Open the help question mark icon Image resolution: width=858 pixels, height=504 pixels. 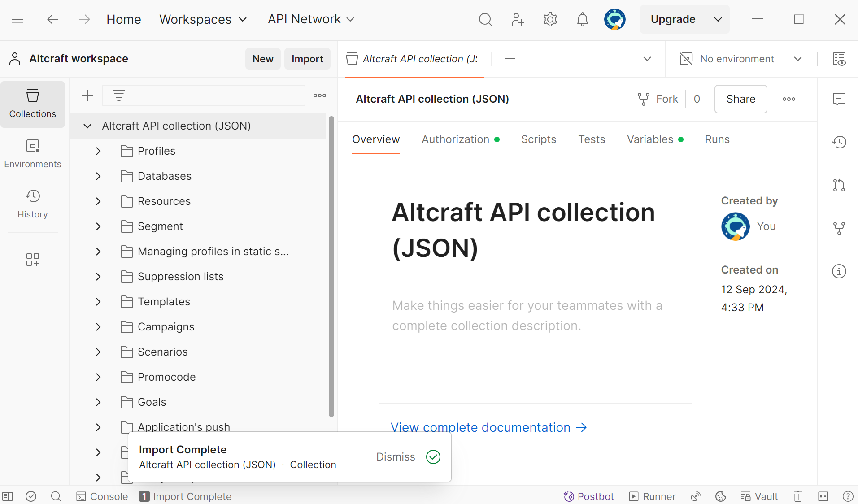pyautogui.click(x=848, y=496)
